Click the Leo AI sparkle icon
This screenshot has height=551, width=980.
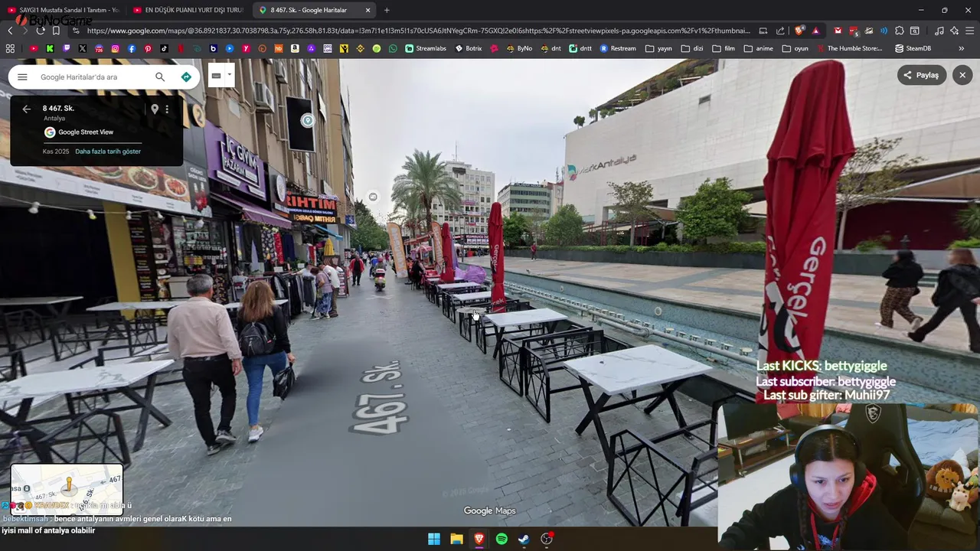pos(955,31)
